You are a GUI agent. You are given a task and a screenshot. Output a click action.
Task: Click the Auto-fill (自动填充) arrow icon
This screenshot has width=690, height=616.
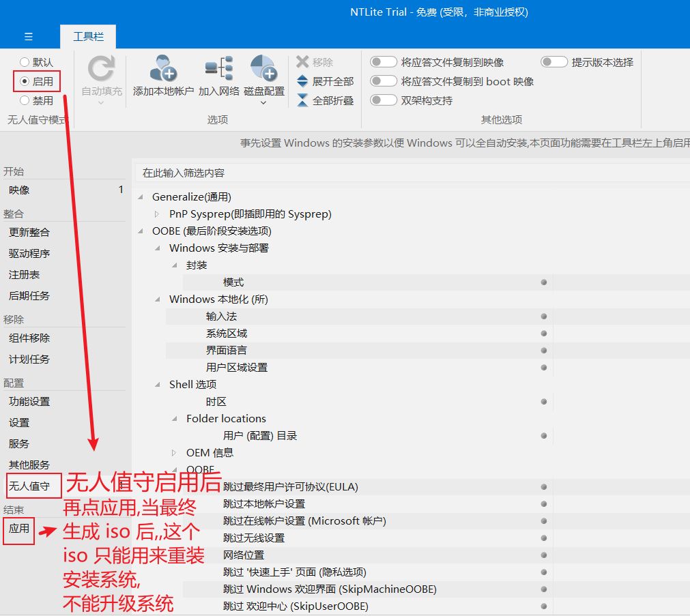(102, 70)
